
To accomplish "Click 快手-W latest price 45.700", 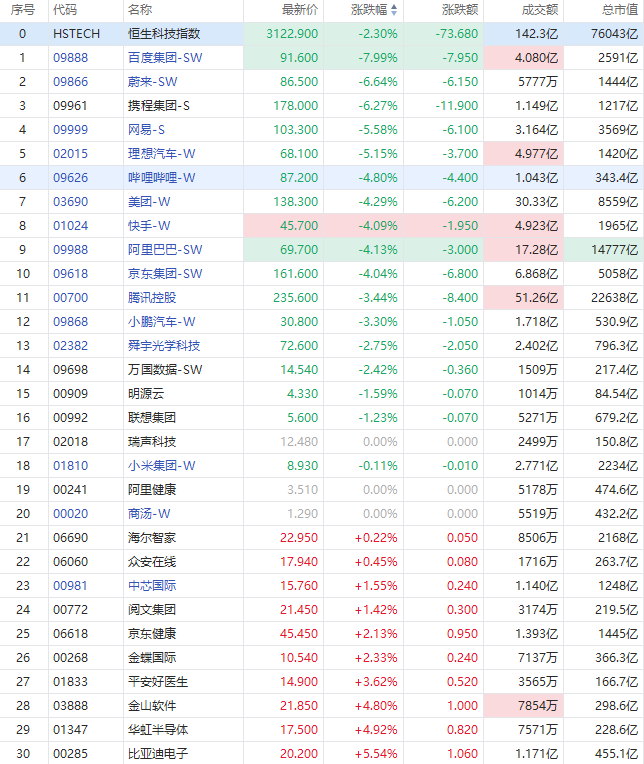I will (299, 226).
